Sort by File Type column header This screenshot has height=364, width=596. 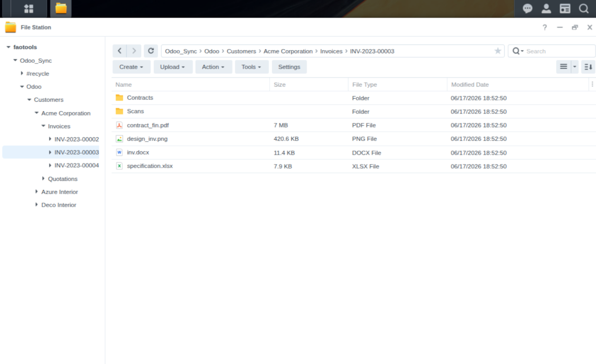[x=398, y=84]
